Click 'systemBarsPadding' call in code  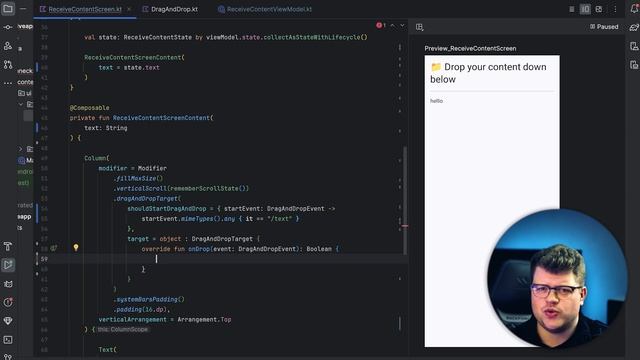click(147, 299)
